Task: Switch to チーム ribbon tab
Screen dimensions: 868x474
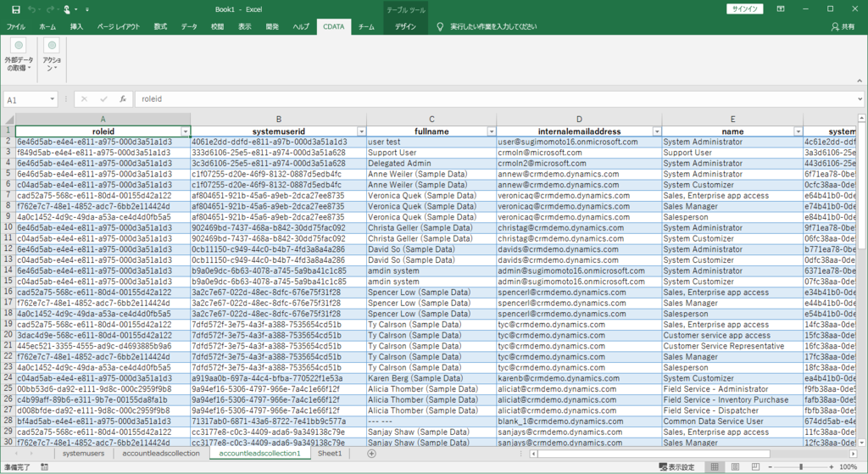Action: point(366,26)
